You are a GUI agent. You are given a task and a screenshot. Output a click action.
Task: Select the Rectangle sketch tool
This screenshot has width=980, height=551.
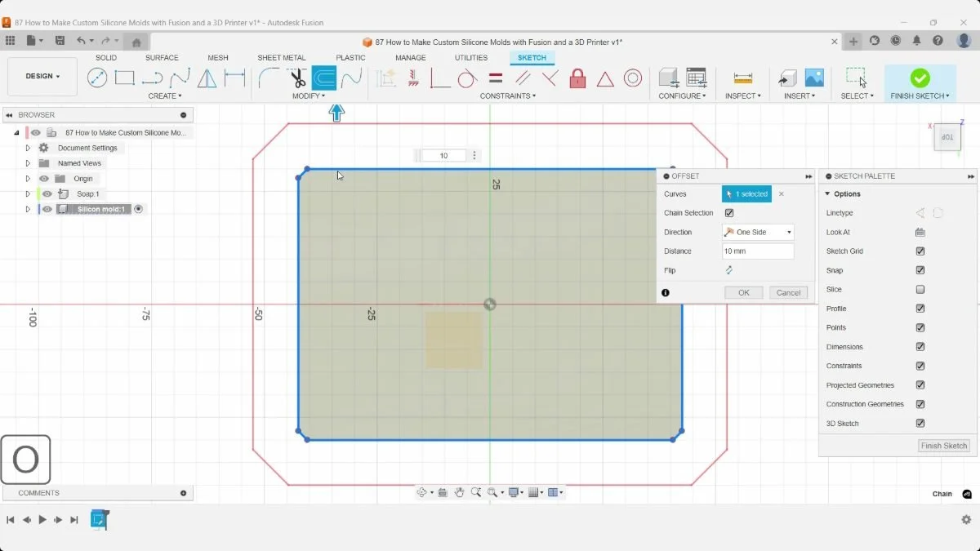point(125,78)
